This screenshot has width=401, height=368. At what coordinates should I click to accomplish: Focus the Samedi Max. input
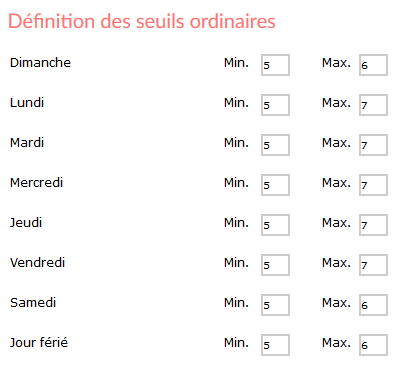click(373, 305)
